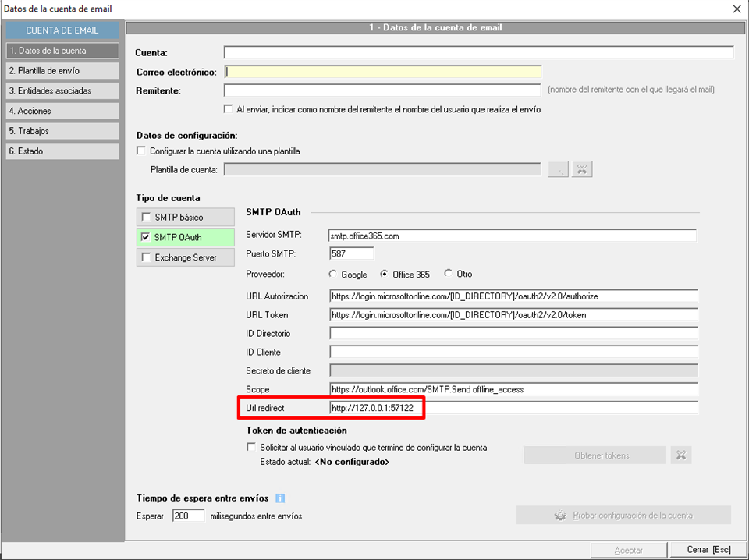Click the Obtener tokens button
The height and width of the screenshot is (560, 749).
594,455
